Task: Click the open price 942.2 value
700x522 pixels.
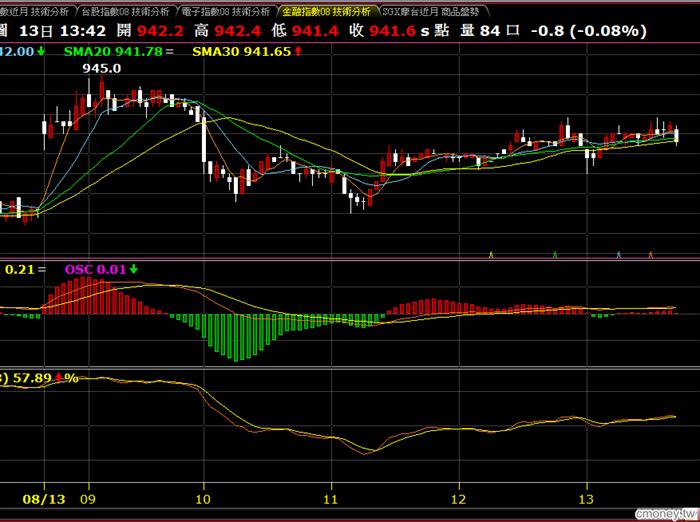Action: pos(160,31)
